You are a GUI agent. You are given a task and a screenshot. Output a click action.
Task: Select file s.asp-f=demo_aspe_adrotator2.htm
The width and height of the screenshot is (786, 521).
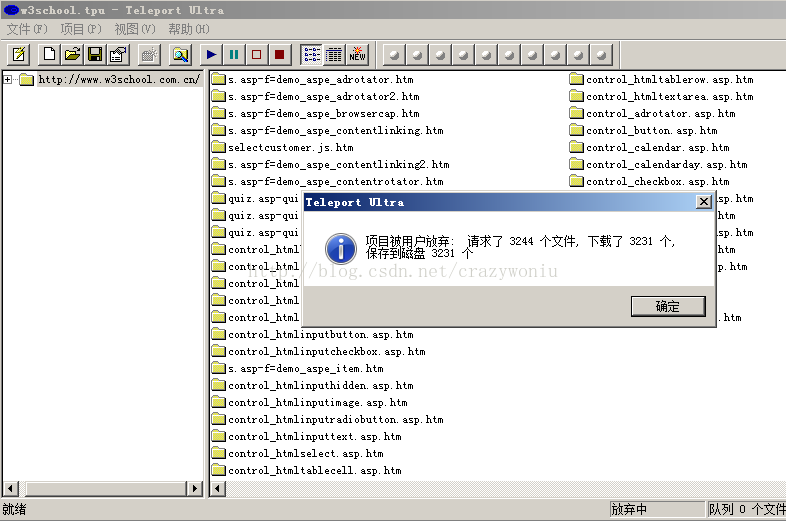324,96
